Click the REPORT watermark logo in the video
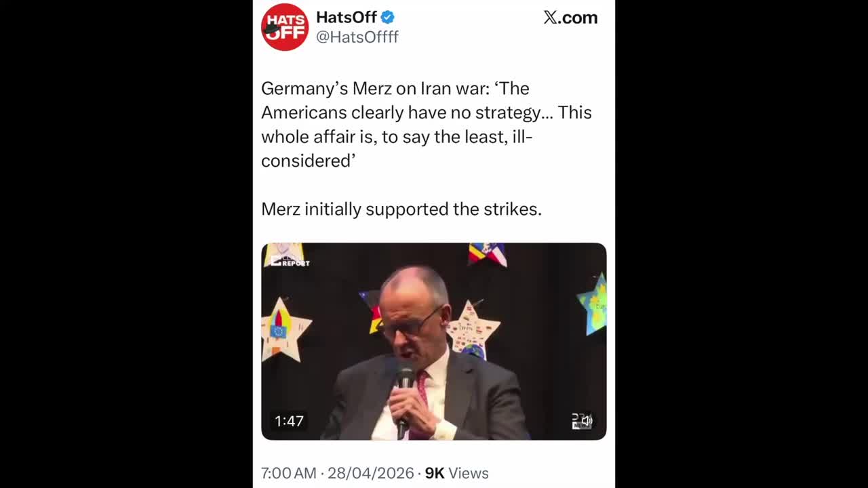 290,261
